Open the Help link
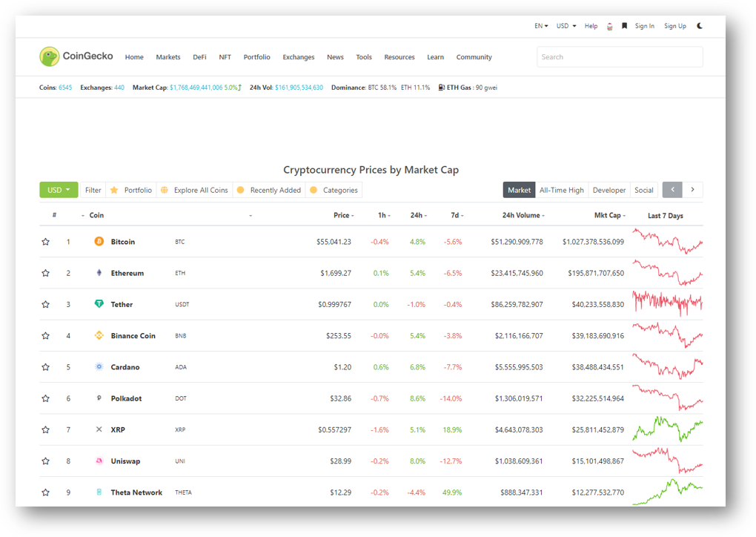Image resolution: width=756 pixels, height=537 pixels. [591, 26]
